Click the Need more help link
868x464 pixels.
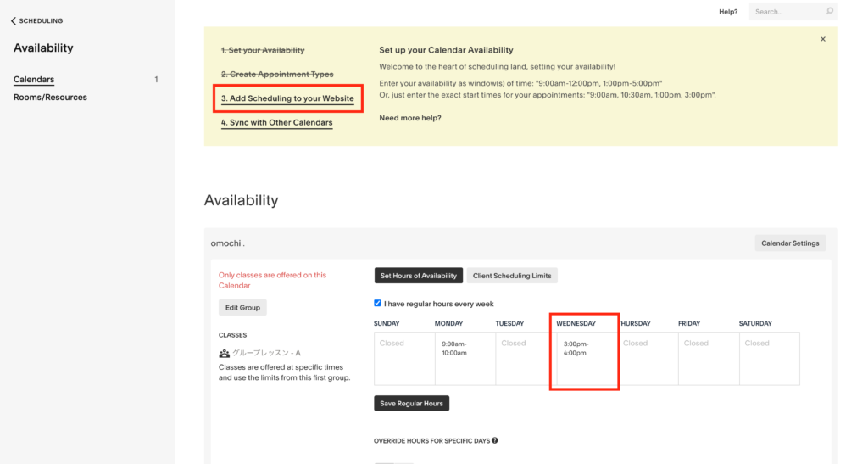pos(410,118)
